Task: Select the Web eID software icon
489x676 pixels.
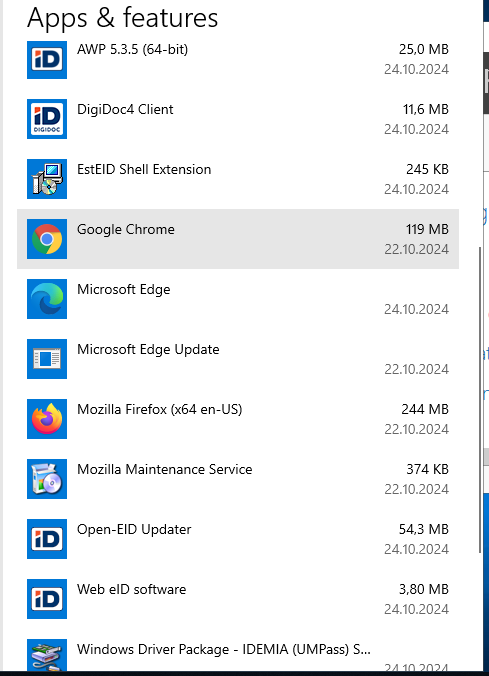Action: pos(47,598)
